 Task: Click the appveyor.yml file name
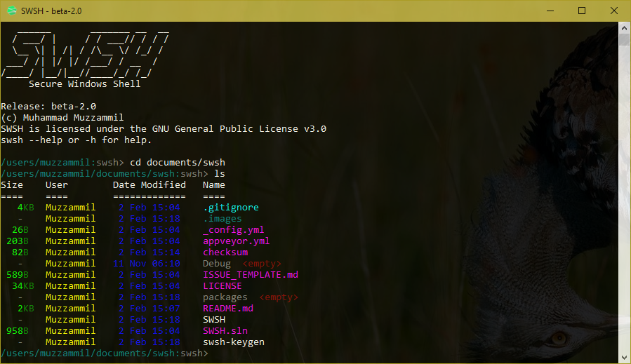coord(237,241)
